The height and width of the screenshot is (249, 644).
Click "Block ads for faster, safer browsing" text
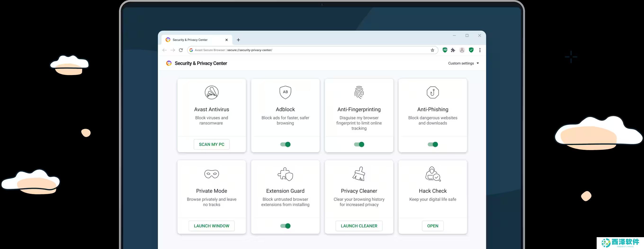point(285,120)
